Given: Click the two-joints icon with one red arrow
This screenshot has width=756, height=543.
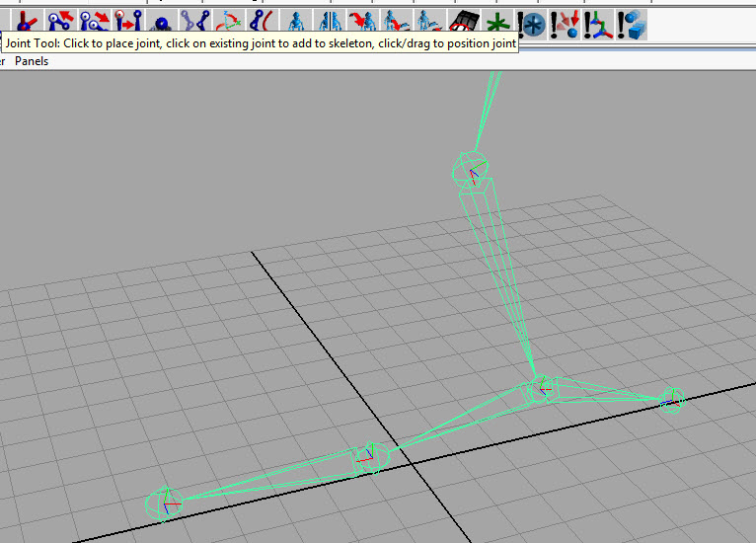Looking at the screenshot, I should (x=61, y=22).
